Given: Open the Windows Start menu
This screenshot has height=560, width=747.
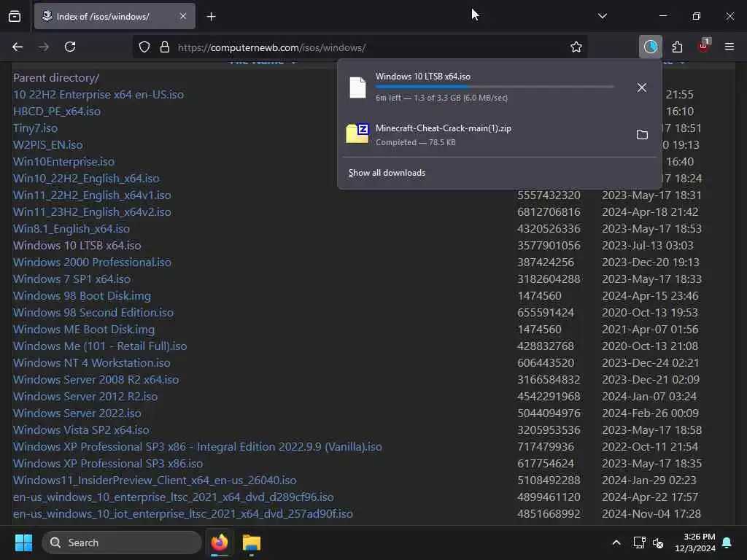Looking at the screenshot, I should (23, 542).
